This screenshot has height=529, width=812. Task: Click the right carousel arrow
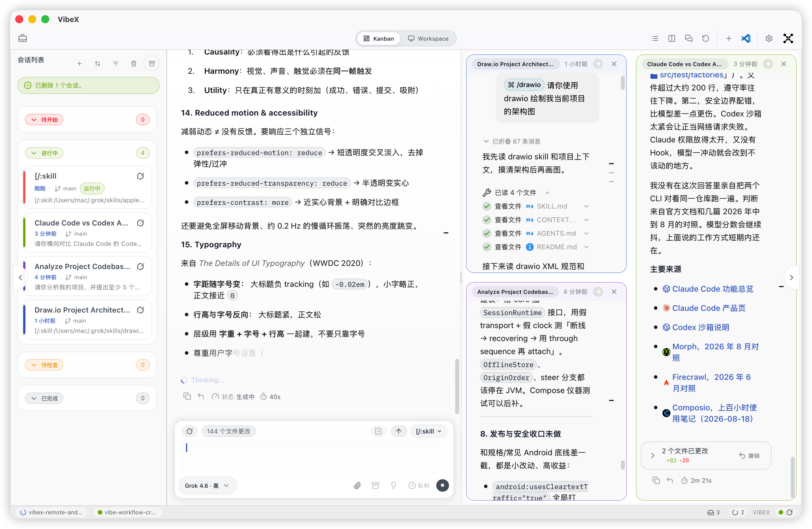791,277
